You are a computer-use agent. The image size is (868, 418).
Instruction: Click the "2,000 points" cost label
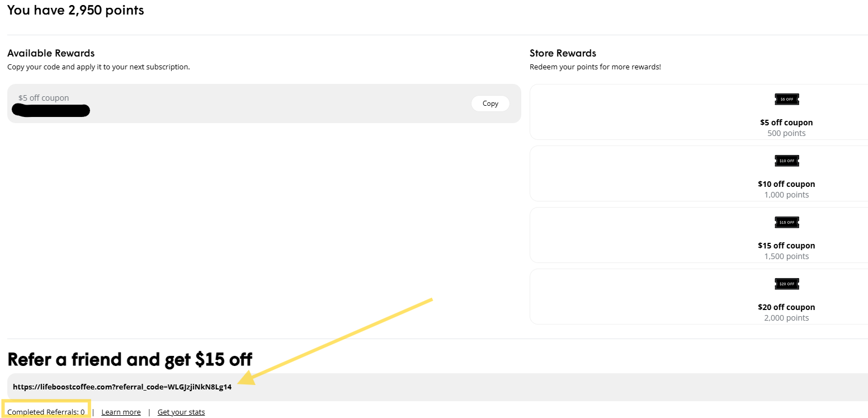click(x=786, y=318)
